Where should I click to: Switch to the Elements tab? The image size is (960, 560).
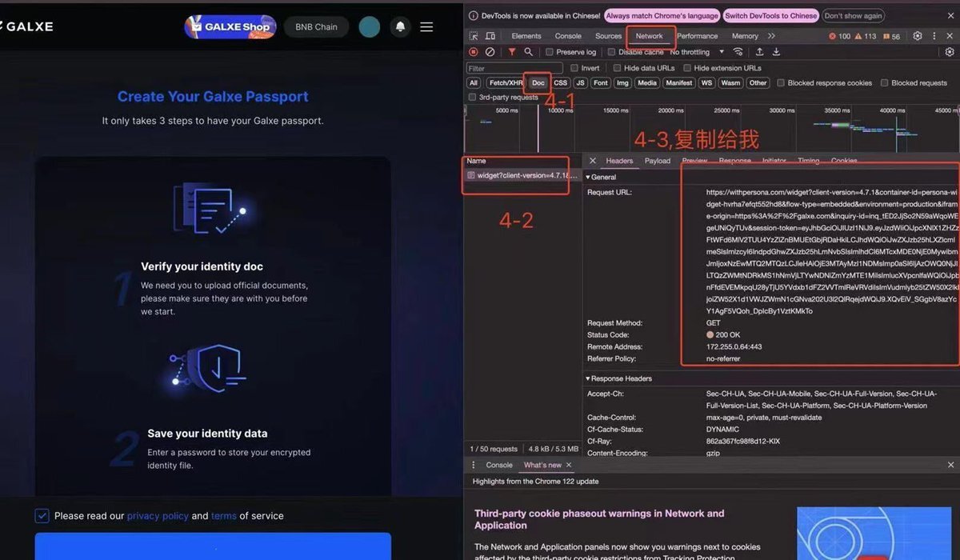pyautogui.click(x=526, y=36)
